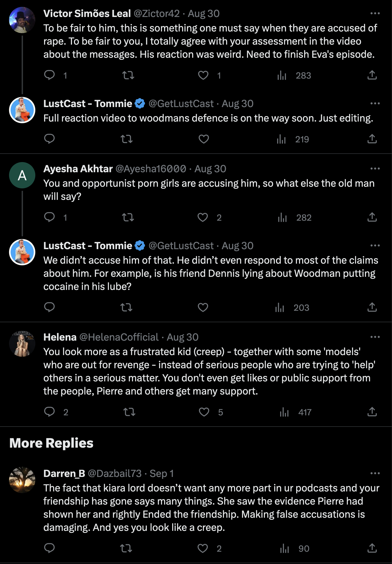Share Helena's tweet
The image size is (392, 564).
[x=372, y=412]
